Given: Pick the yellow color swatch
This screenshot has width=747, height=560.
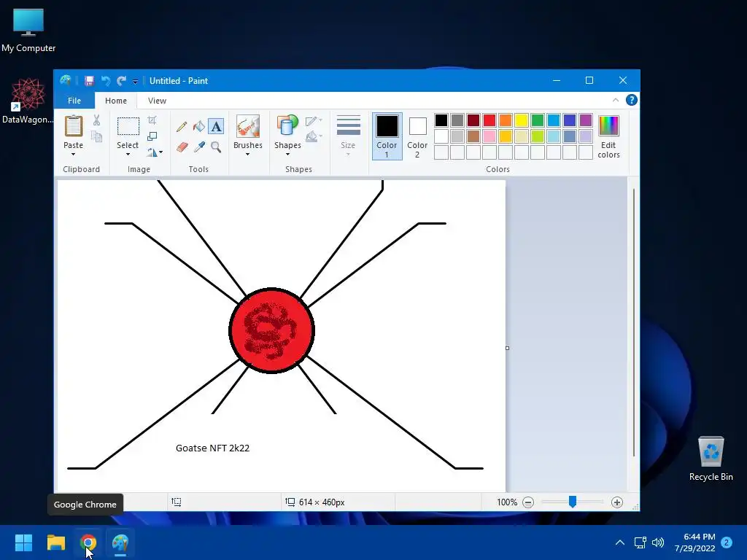Looking at the screenshot, I should 521,120.
